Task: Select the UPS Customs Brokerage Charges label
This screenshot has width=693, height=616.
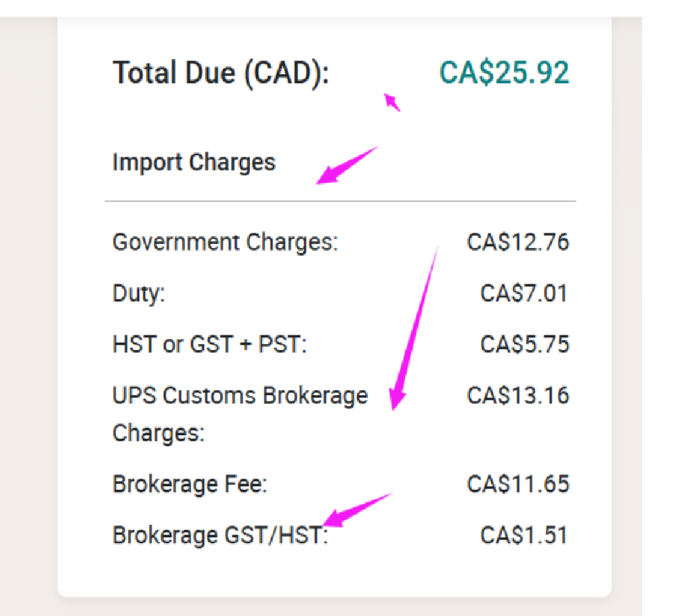Action: point(240,414)
